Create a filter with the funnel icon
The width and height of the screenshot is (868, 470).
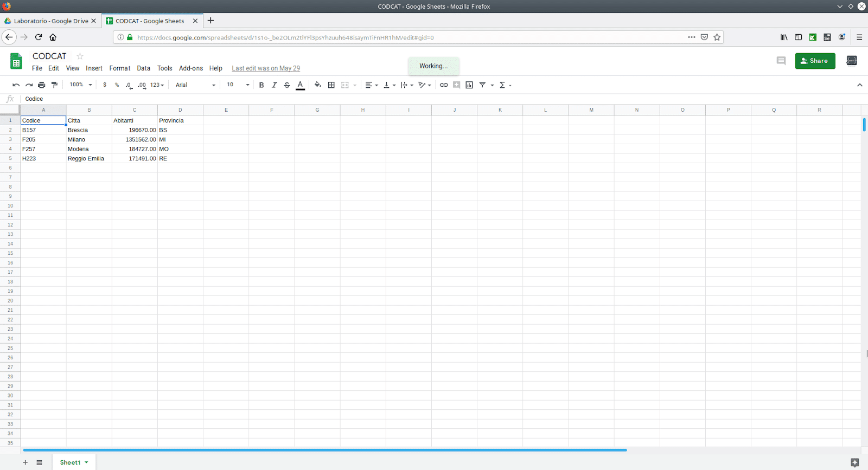482,85
